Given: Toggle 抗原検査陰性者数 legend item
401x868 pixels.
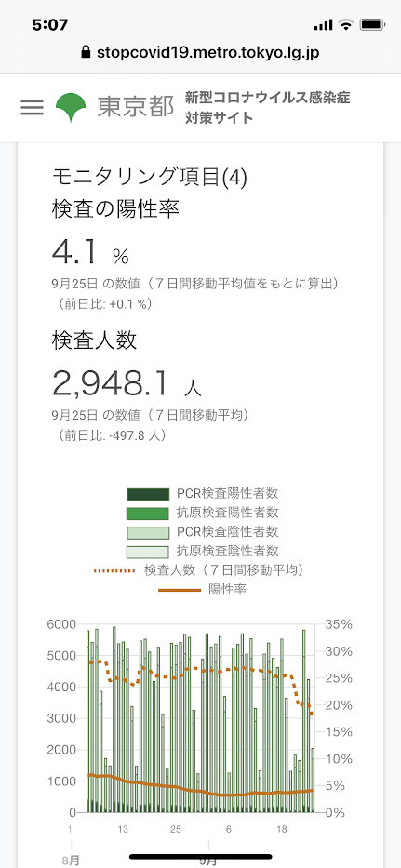Looking at the screenshot, I should pyautogui.click(x=203, y=552).
